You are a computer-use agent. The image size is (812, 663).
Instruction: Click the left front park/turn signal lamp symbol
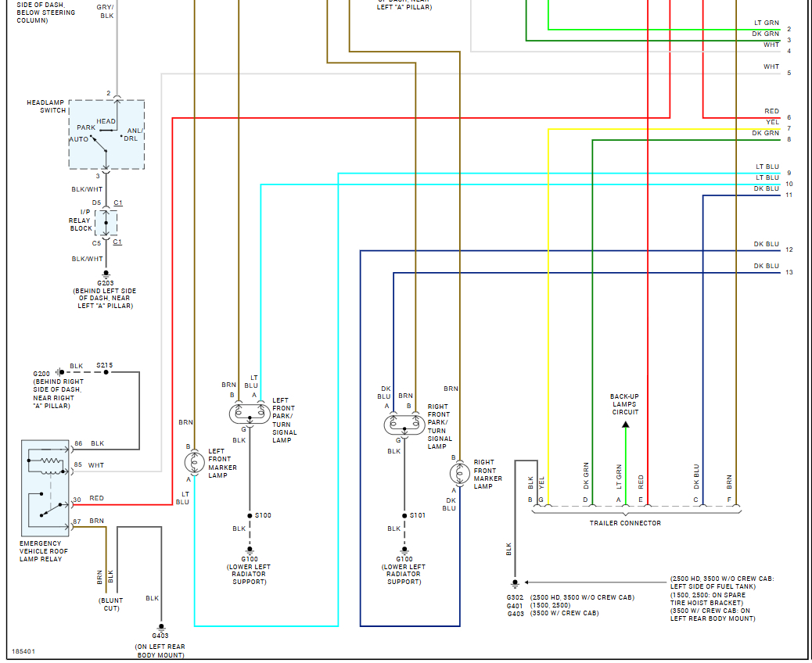(249, 414)
